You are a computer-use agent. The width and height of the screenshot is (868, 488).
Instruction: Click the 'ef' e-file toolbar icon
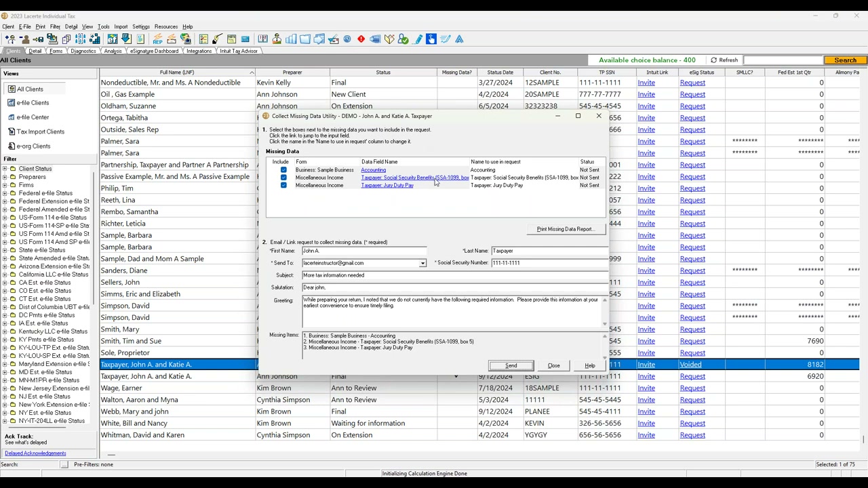click(x=112, y=39)
